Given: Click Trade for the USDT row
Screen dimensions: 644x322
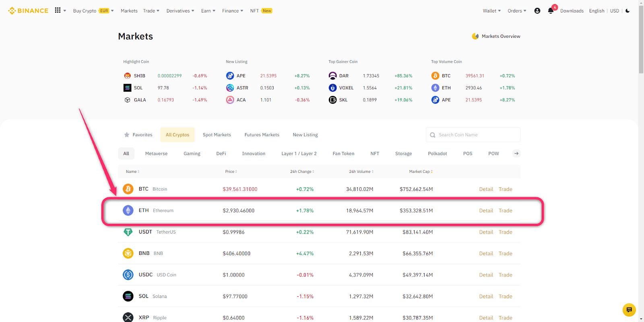Looking at the screenshot, I should point(506,232).
